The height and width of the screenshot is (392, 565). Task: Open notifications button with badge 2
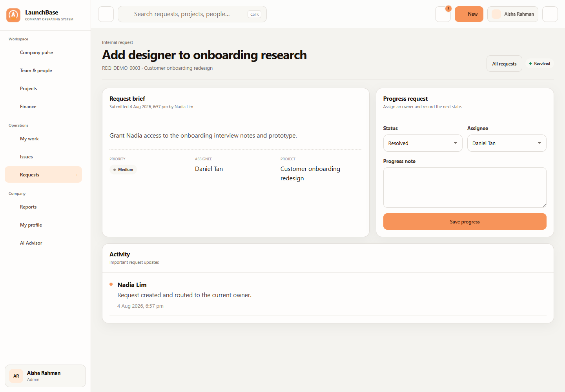pos(443,14)
